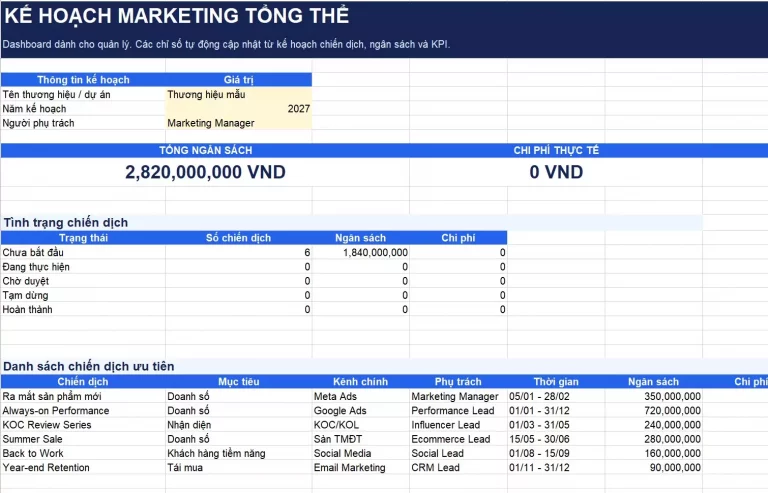Click the time range '05/01 - 28/02'

click(556, 396)
